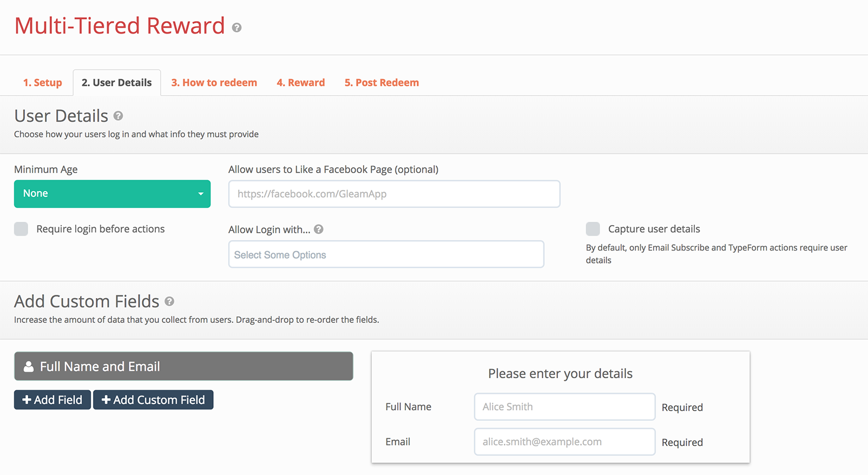Switch to the 1. Setup tab
The image size is (868, 475).
tap(42, 83)
